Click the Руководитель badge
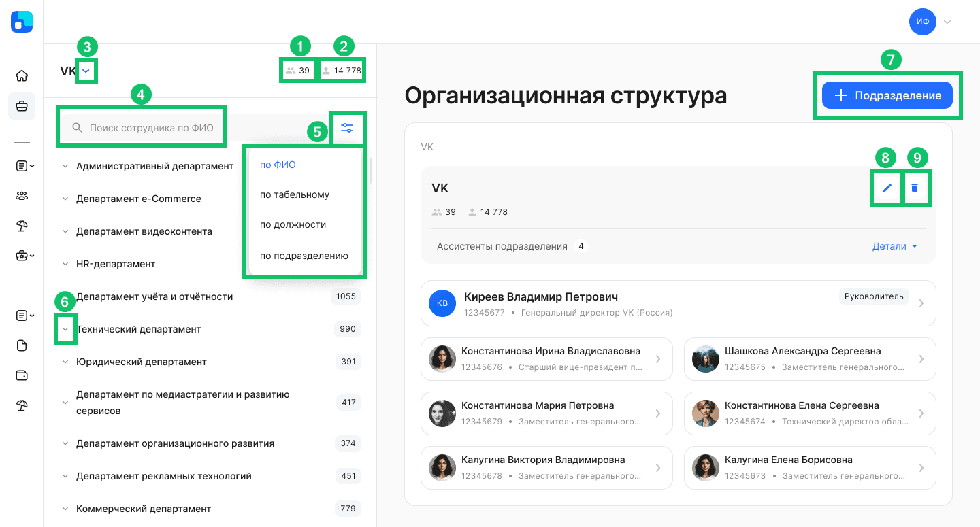The height and width of the screenshot is (527, 980). pyautogui.click(x=874, y=296)
